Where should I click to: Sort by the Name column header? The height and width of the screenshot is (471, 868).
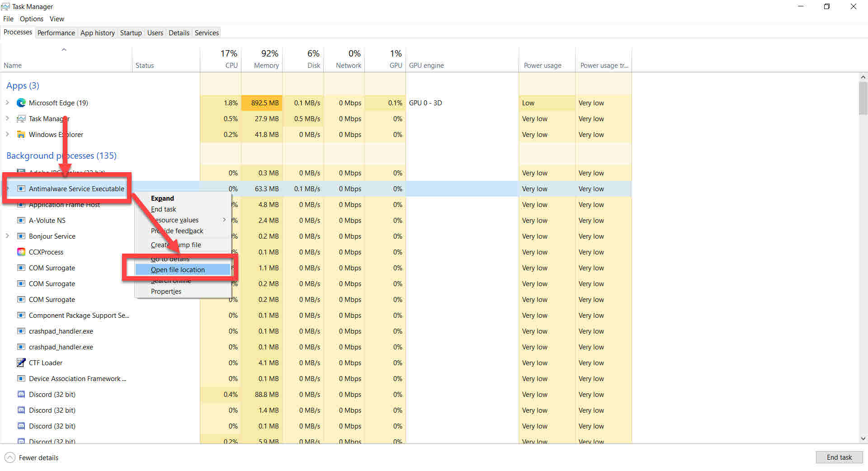pyautogui.click(x=66, y=59)
